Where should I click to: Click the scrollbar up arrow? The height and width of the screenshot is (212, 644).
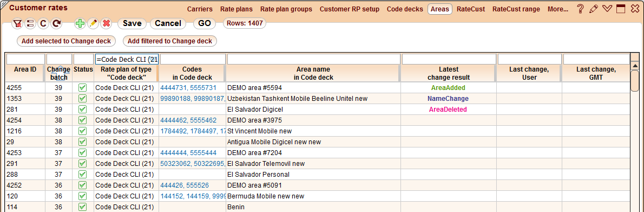coord(635,66)
